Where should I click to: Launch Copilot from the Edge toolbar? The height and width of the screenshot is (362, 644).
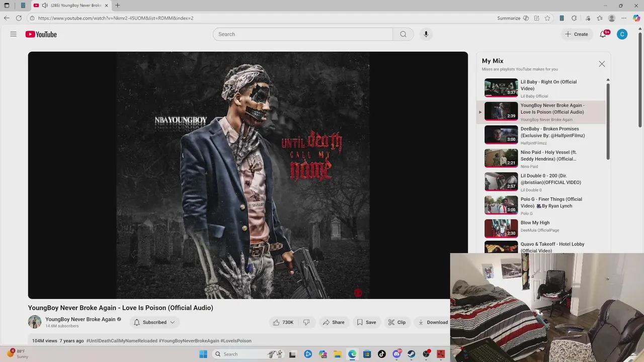point(636,18)
